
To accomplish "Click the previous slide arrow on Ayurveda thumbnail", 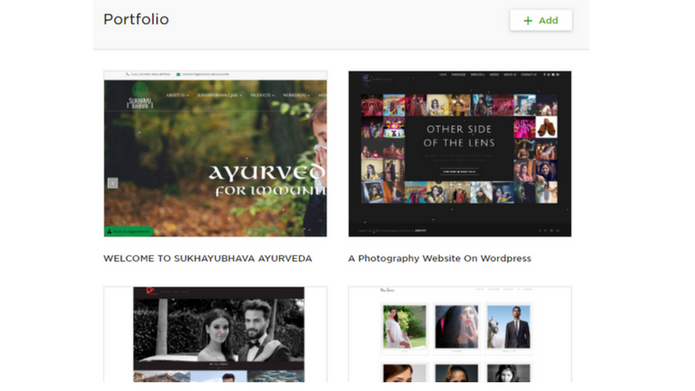I will pyautogui.click(x=113, y=183).
